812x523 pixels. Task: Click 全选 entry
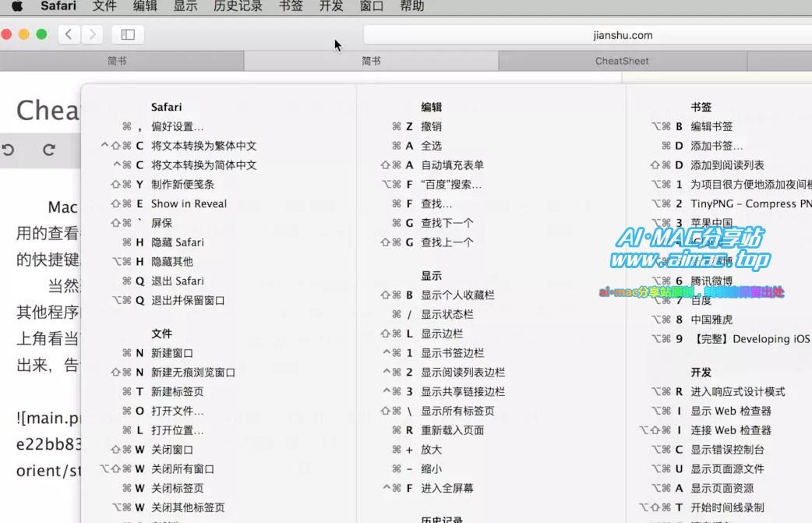(432, 146)
